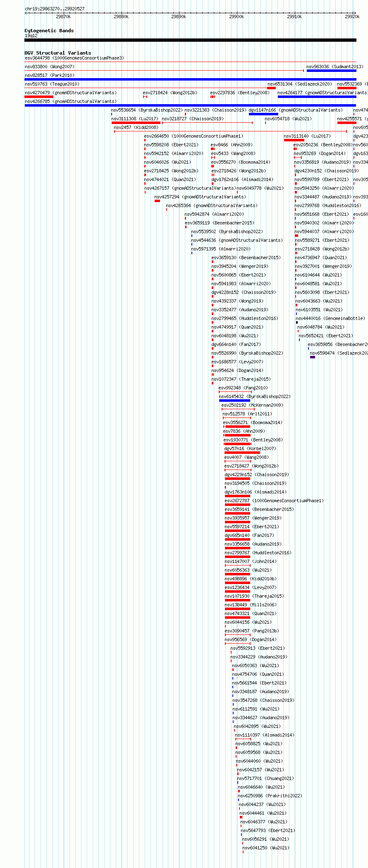Select the nsv963036 (Sudmant2013) blue bar
368x868 pixels.
click(331, 71)
